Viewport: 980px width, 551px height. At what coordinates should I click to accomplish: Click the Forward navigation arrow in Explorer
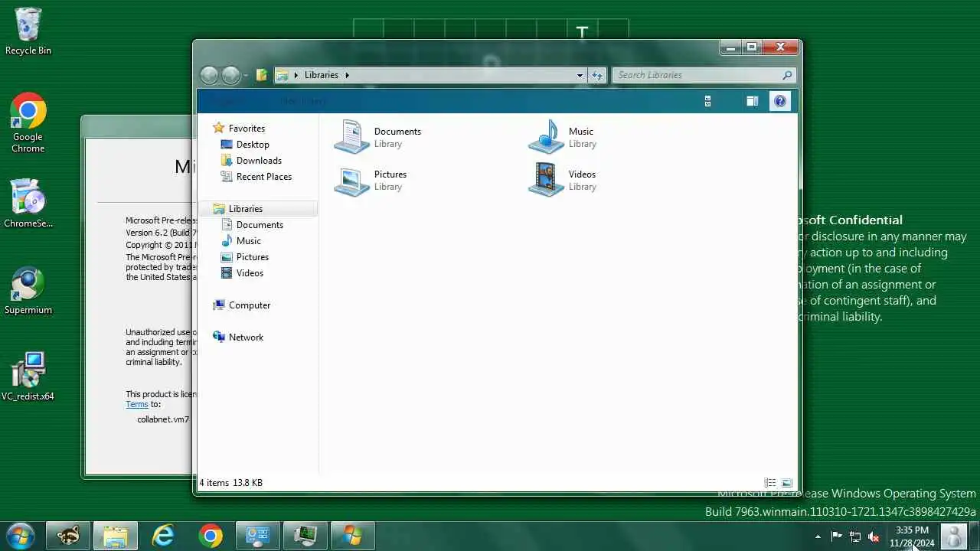230,75
